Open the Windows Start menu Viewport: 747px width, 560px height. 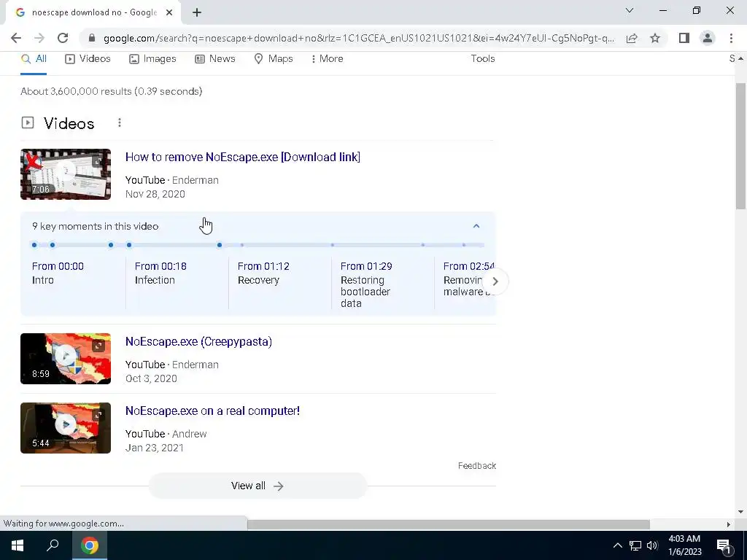[18, 545]
